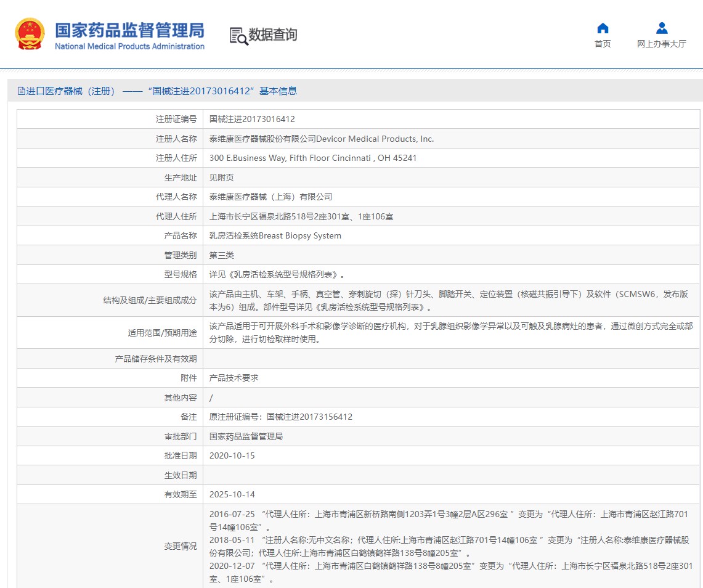This screenshot has height=588, width=703.
Task: Click the 产品名称 label
Action: (181, 236)
